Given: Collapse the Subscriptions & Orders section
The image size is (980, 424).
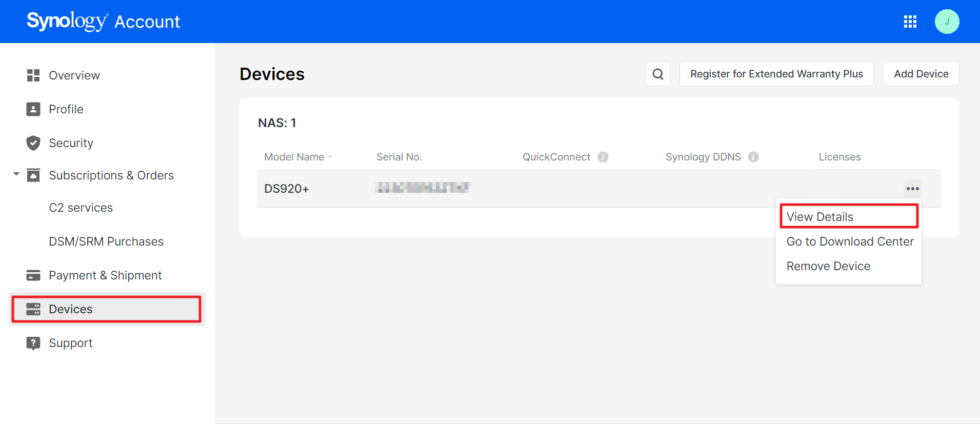Looking at the screenshot, I should click(16, 175).
